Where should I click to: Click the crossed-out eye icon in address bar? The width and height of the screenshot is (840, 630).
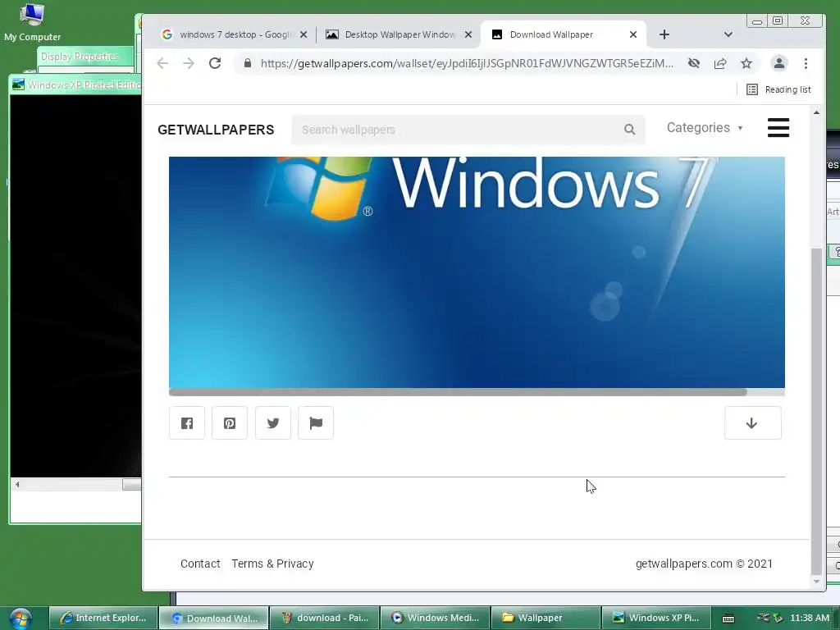694,63
